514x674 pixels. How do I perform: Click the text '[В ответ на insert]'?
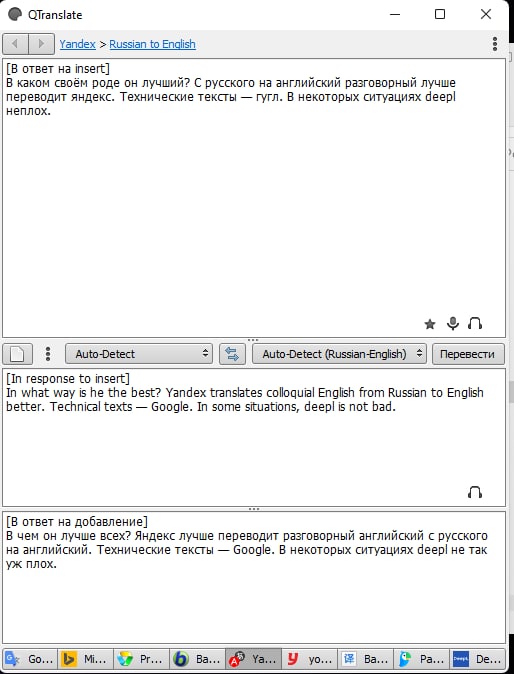point(58,69)
